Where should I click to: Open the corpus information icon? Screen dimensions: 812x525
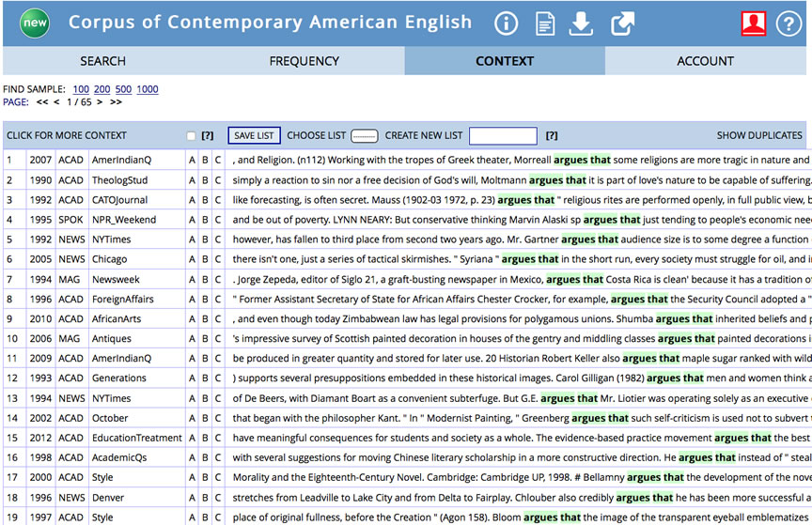506,23
